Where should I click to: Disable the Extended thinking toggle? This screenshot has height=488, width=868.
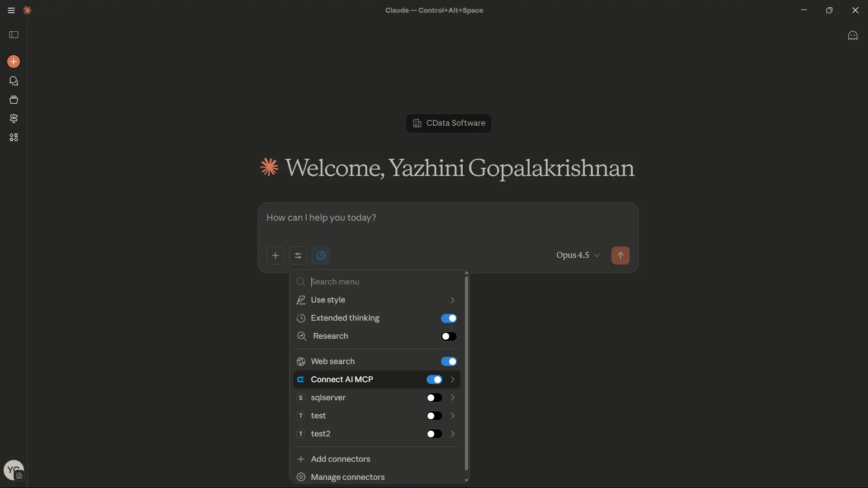click(449, 318)
